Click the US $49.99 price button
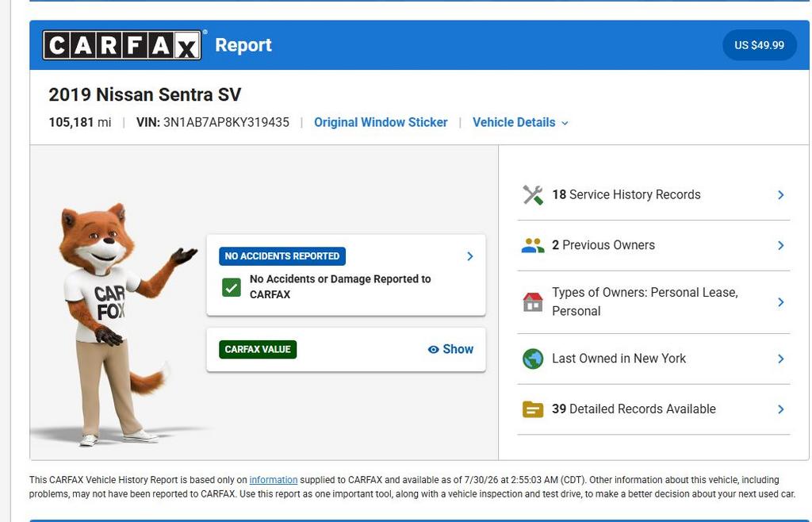The image size is (812, 522). [x=759, y=45]
